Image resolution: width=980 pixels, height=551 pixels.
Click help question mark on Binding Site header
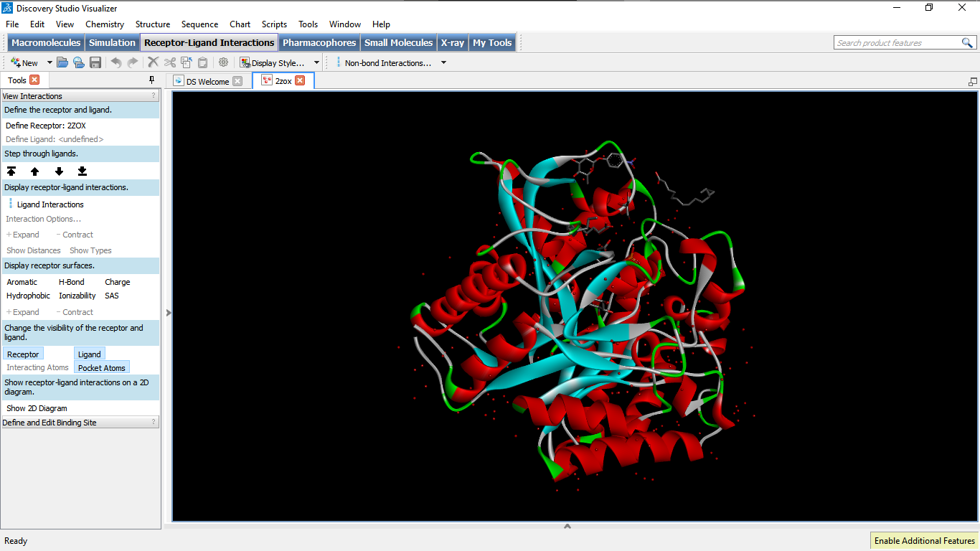(x=153, y=423)
